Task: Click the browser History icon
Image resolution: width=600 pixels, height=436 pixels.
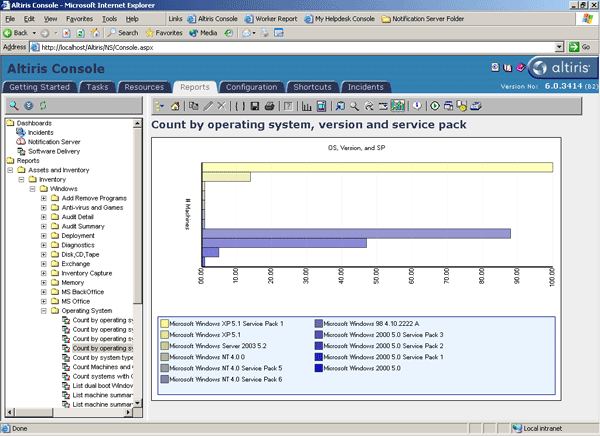Action: coord(228,33)
